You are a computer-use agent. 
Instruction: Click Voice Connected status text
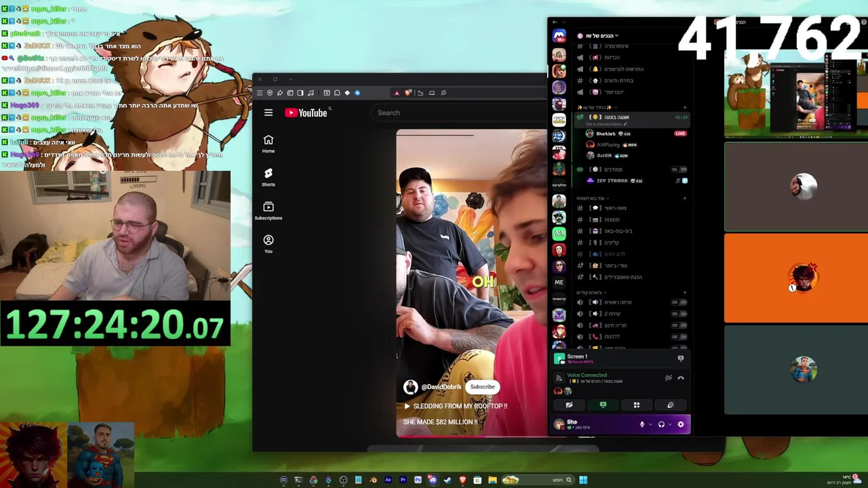587,375
